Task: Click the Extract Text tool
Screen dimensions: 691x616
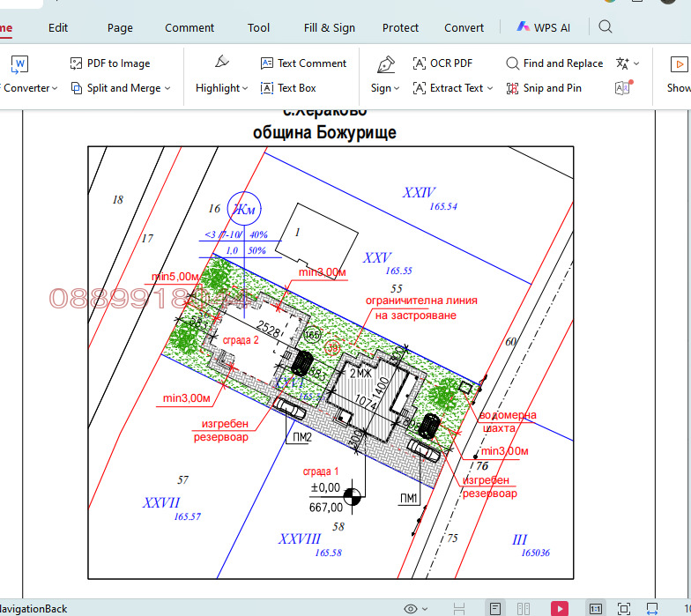Action: pos(448,88)
